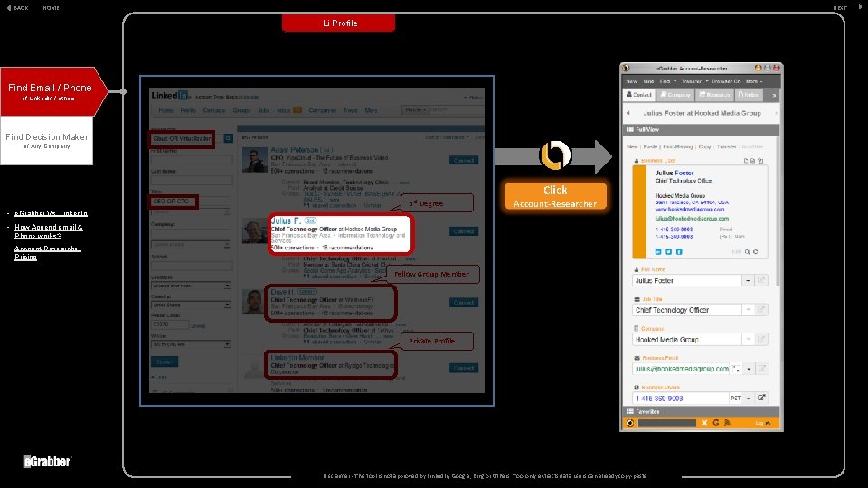Click the blue LinkedIn Search button
868x488 pixels.
pos(165,361)
